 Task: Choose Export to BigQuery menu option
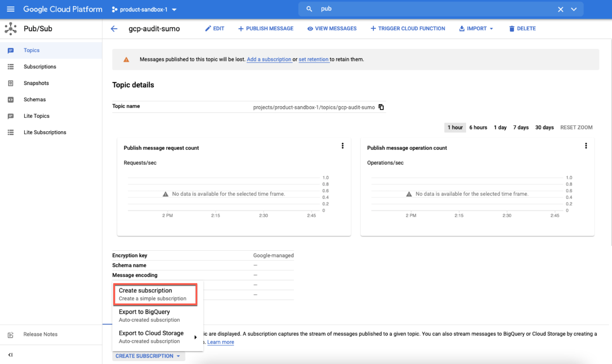tap(149, 315)
